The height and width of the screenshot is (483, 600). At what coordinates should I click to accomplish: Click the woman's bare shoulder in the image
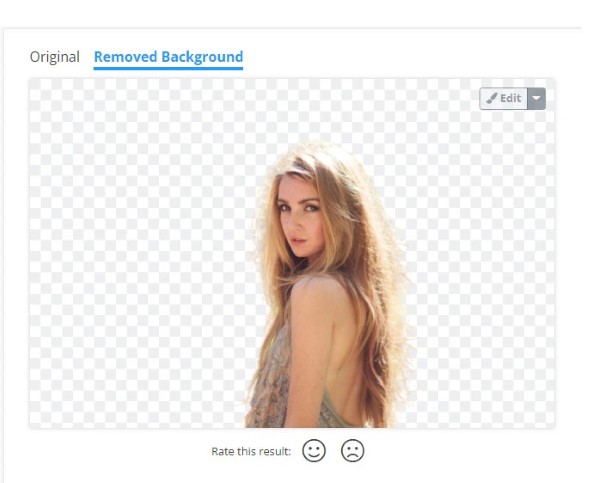[316, 291]
